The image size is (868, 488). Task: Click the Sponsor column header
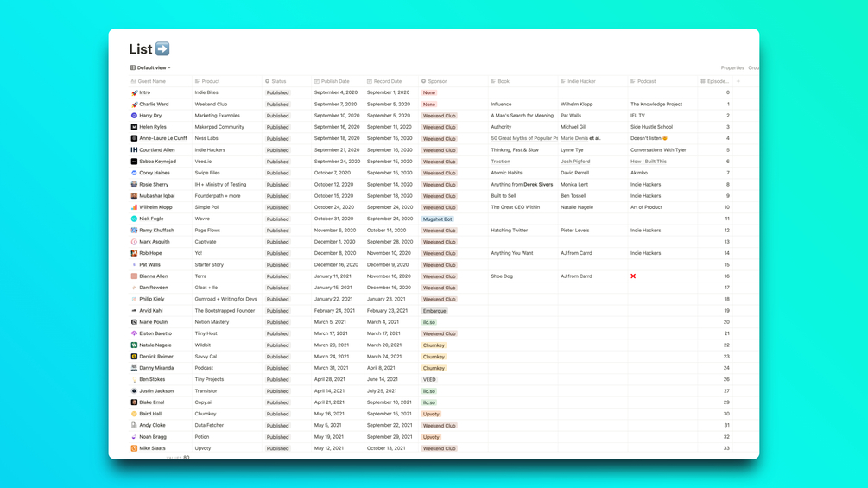click(434, 81)
